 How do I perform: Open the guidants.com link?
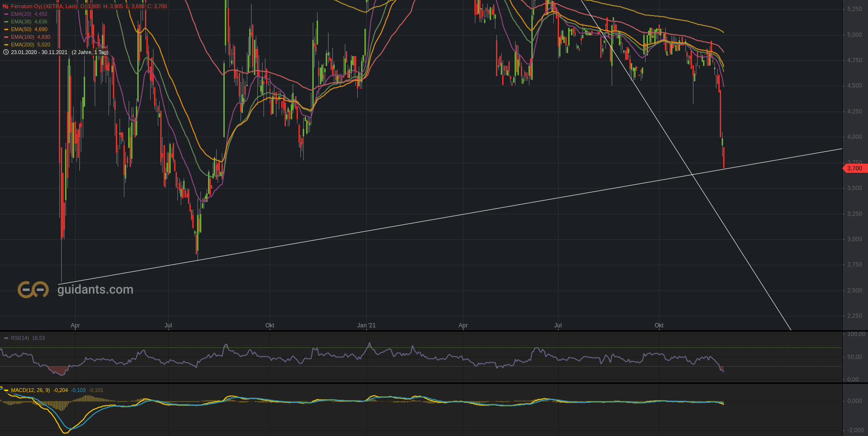[x=95, y=289]
